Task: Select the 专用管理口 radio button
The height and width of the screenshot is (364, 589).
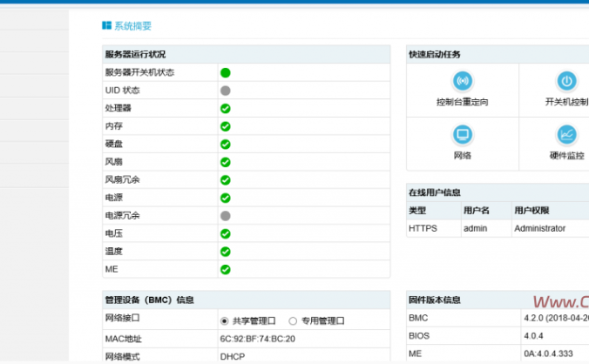Action: pos(293,320)
